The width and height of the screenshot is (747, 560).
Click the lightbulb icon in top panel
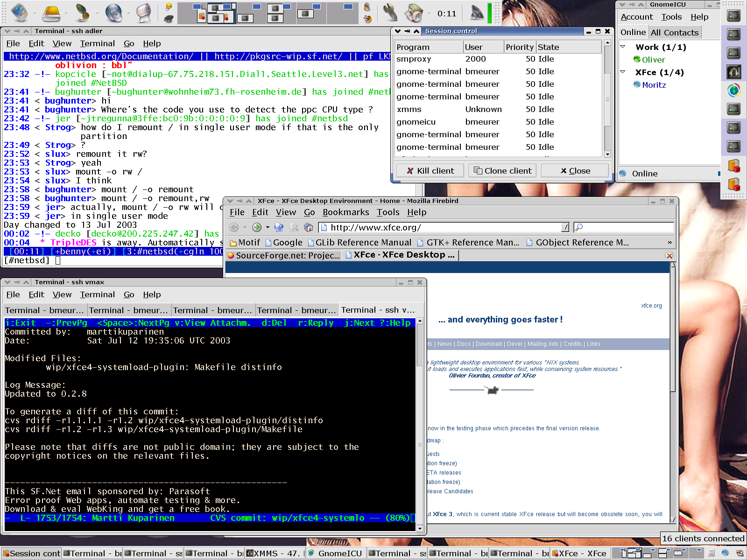(169, 7)
